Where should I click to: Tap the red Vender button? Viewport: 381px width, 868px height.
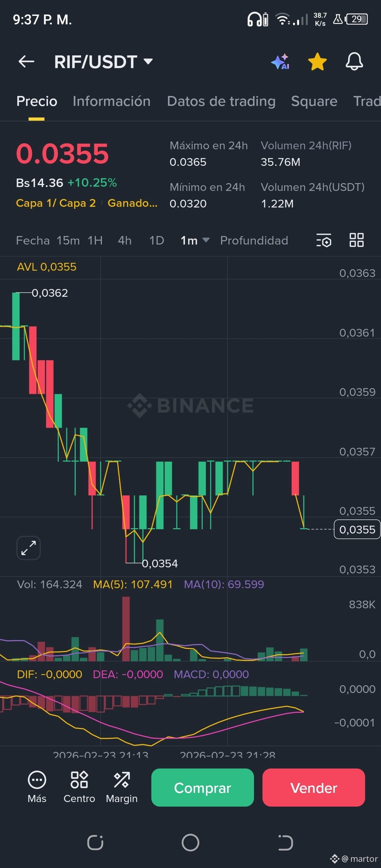[x=314, y=788]
